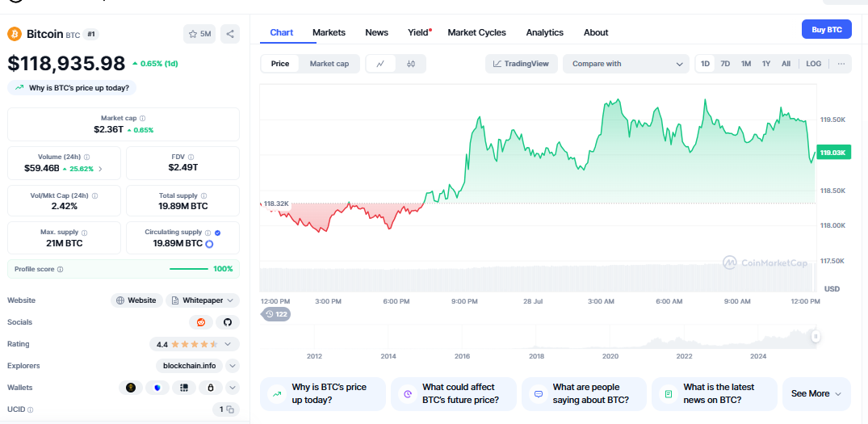Select the Market cap chart toggle
The height and width of the screenshot is (424, 868).
click(329, 64)
